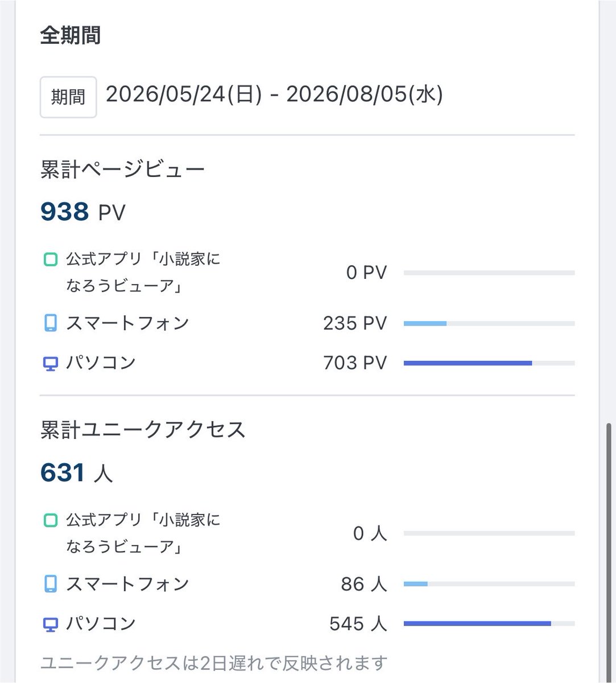Image resolution: width=616 pixels, height=683 pixels.
Task: Click the PC 545 人 progress bar
Action: click(489, 624)
